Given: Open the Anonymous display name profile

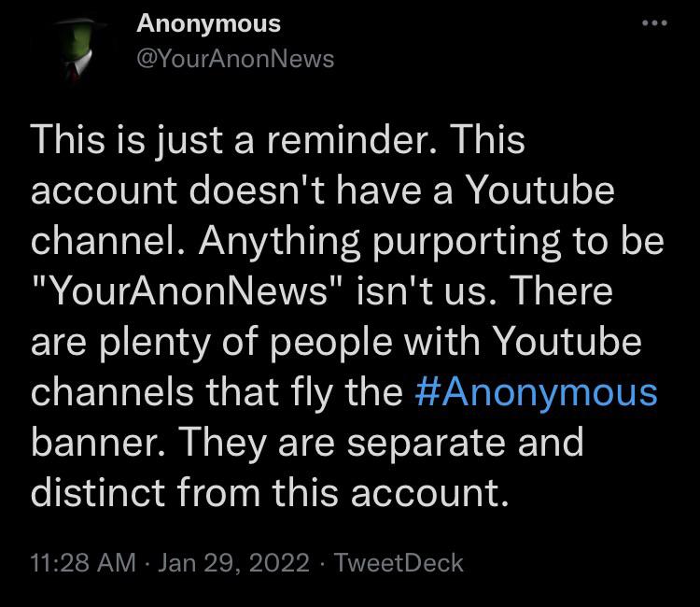Looking at the screenshot, I should coord(207,22).
